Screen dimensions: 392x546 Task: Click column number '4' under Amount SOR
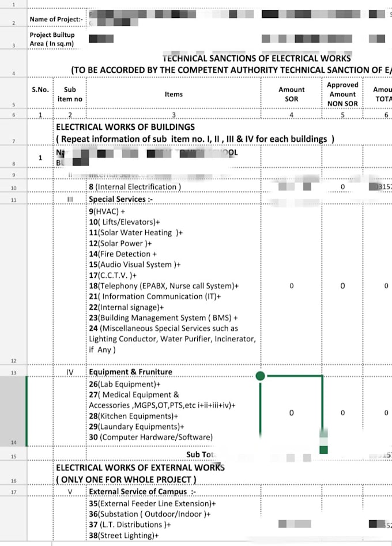click(291, 115)
